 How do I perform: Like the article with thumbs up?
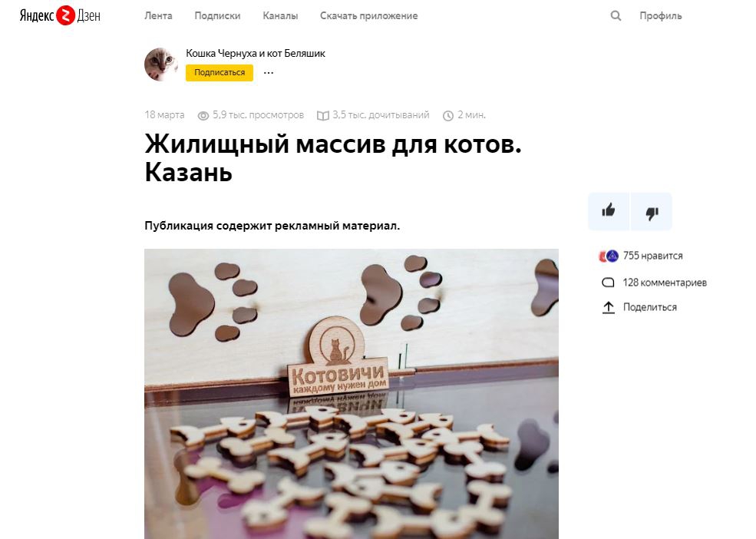coord(609,211)
